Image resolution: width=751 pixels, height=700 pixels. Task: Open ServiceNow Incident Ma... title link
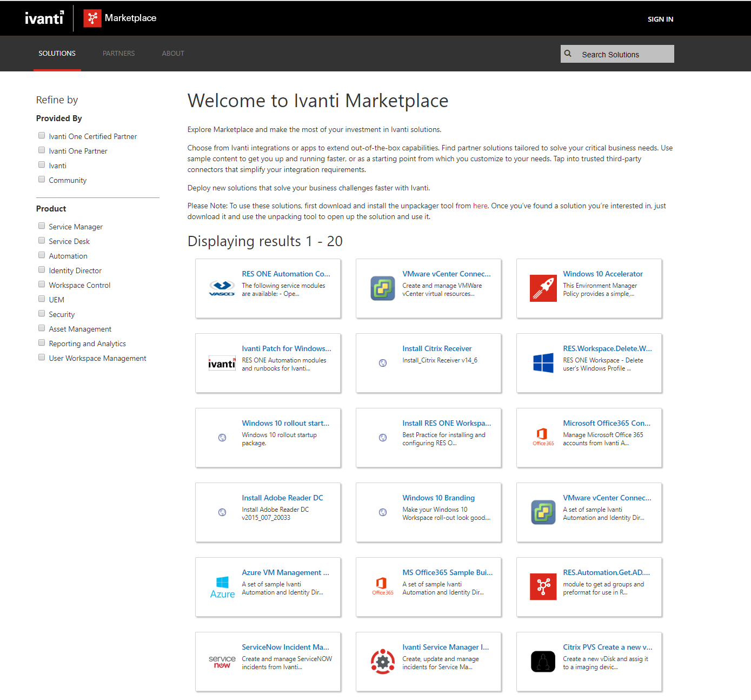coord(285,647)
